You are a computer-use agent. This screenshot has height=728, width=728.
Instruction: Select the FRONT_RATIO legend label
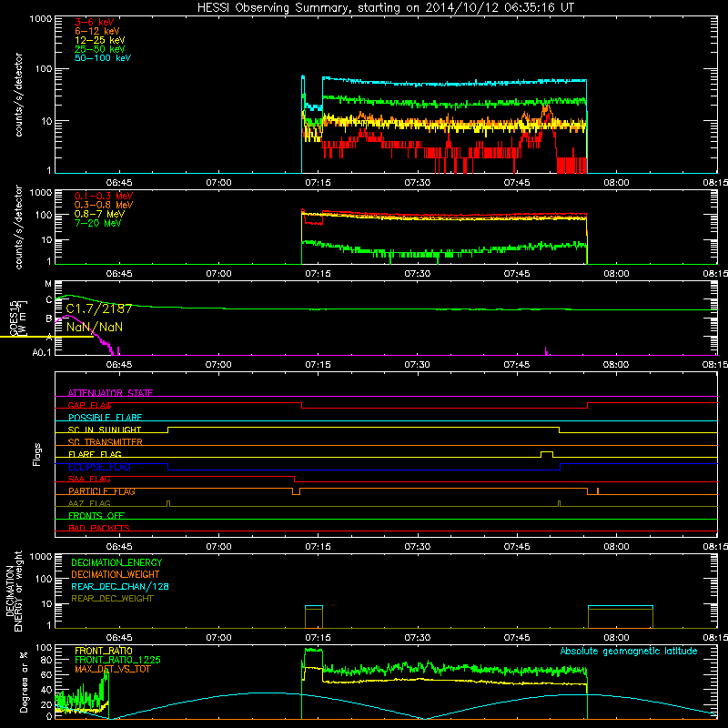coord(104,651)
